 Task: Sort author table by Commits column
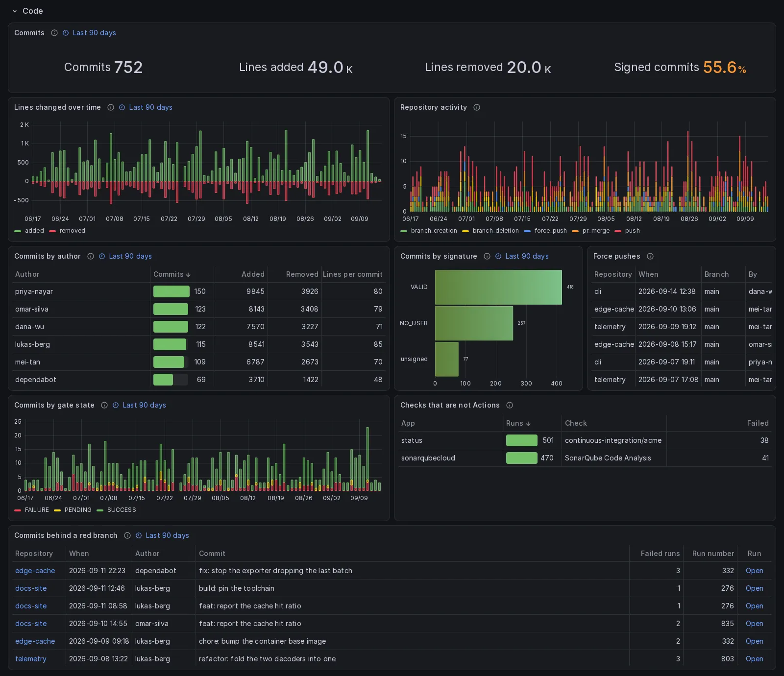[x=172, y=274]
